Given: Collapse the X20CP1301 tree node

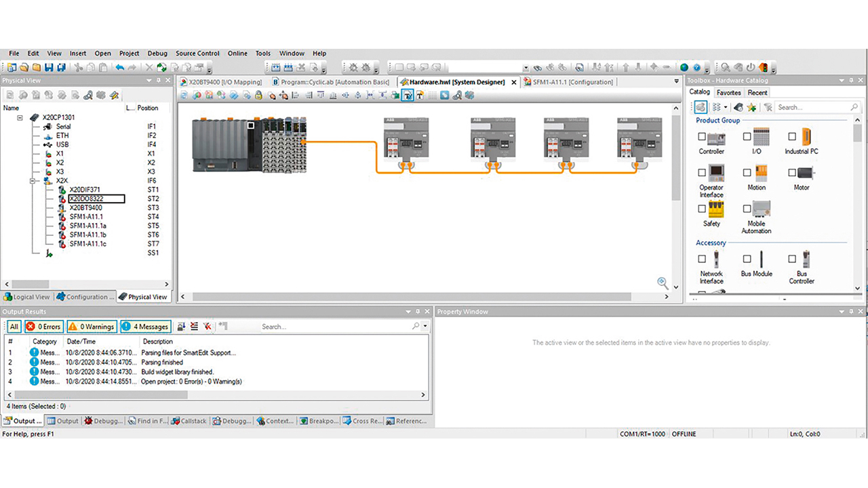Looking at the screenshot, I should click(x=20, y=117).
